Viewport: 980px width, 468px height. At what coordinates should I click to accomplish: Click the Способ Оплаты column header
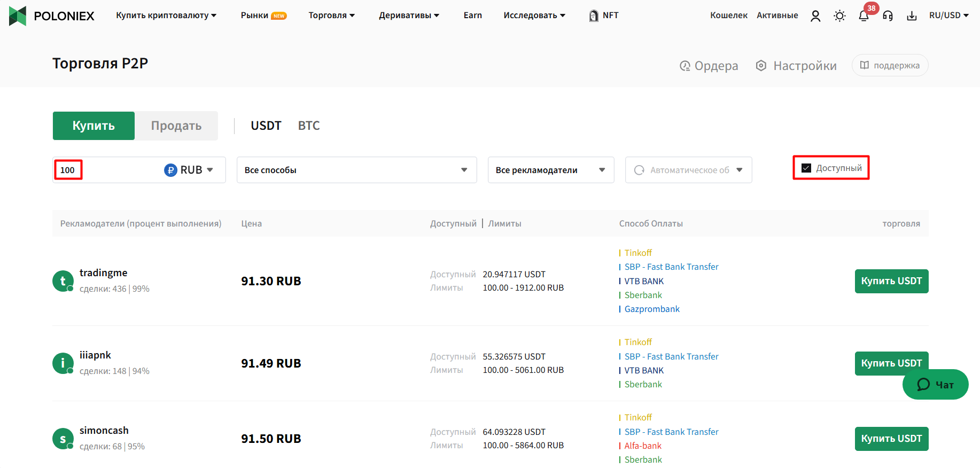click(x=651, y=223)
